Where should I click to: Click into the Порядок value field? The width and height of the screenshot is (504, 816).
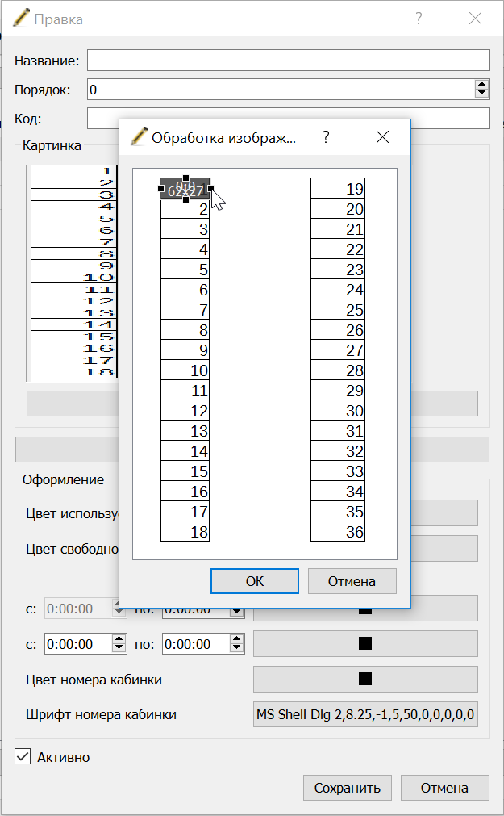pos(281,90)
